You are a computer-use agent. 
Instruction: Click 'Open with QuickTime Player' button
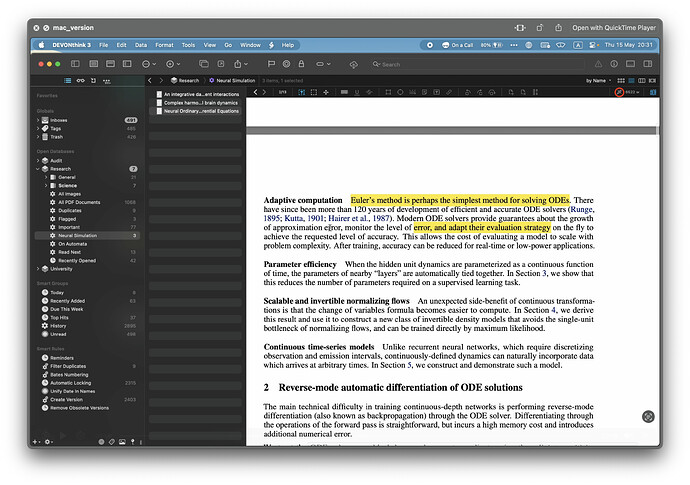click(x=614, y=28)
